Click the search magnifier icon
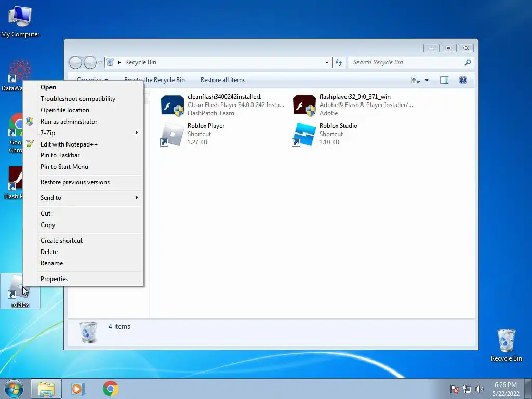The width and height of the screenshot is (532, 399). (468, 62)
